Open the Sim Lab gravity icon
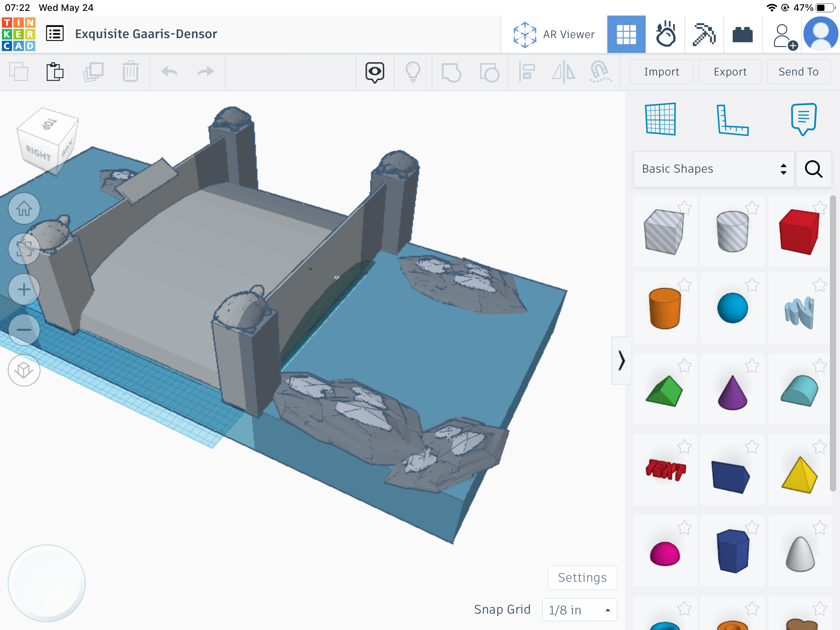This screenshot has height=630, width=840. (665, 34)
